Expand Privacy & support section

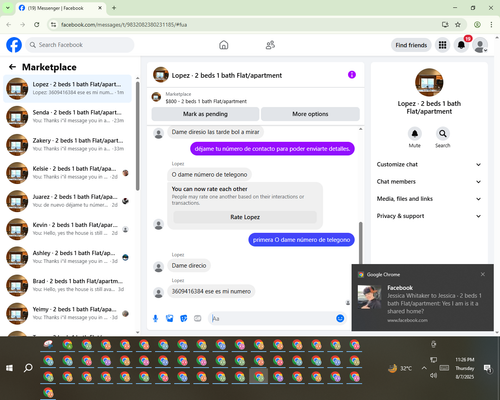(429, 216)
